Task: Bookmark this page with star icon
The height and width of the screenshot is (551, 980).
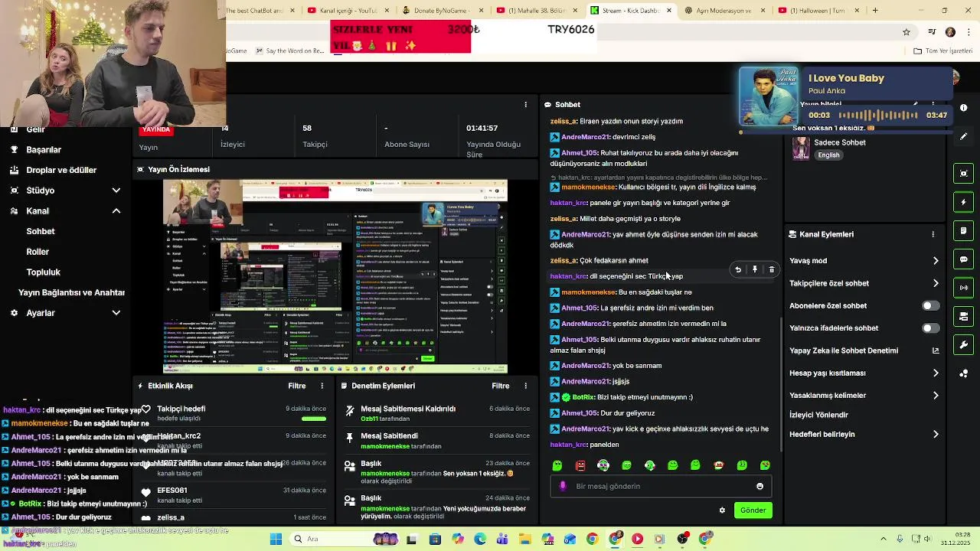Action: click(x=906, y=32)
